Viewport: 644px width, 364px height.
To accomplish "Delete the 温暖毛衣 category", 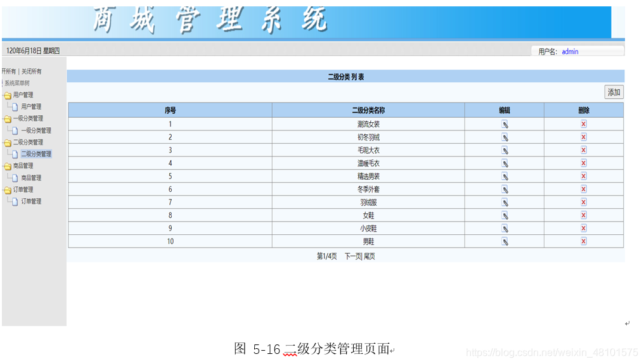I will [x=584, y=163].
